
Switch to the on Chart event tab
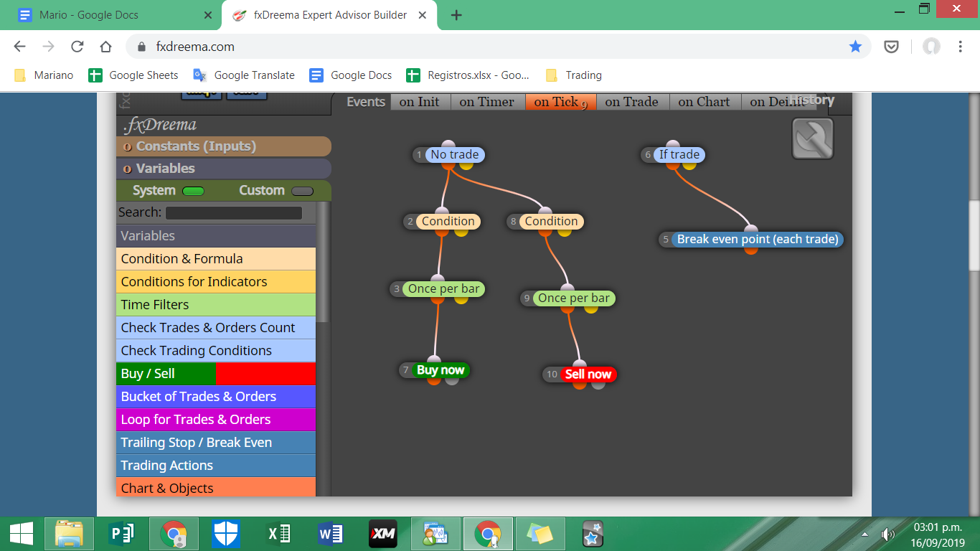[x=705, y=102]
